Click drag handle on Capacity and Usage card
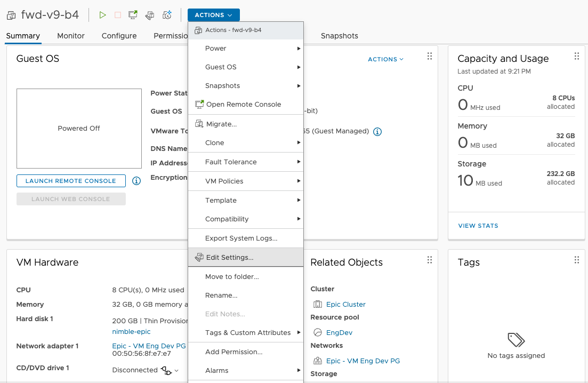Screen dimensions: 588x383 [x=576, y=57]
